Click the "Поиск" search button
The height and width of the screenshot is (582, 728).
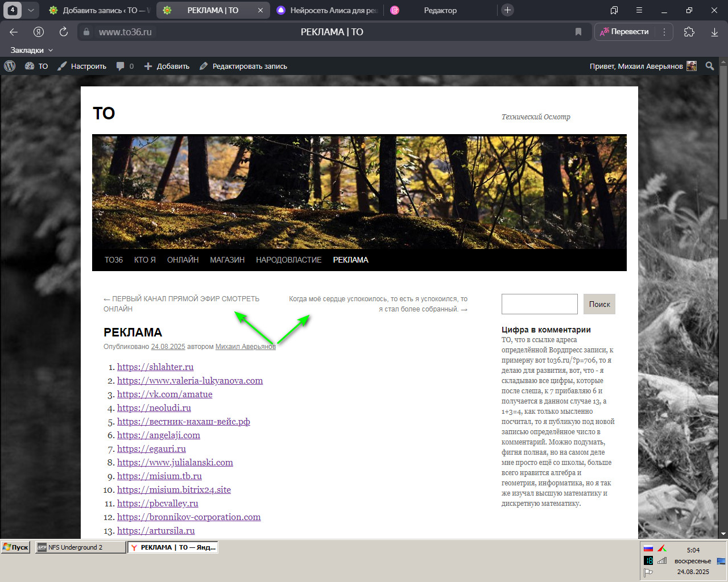click(599, 304)
